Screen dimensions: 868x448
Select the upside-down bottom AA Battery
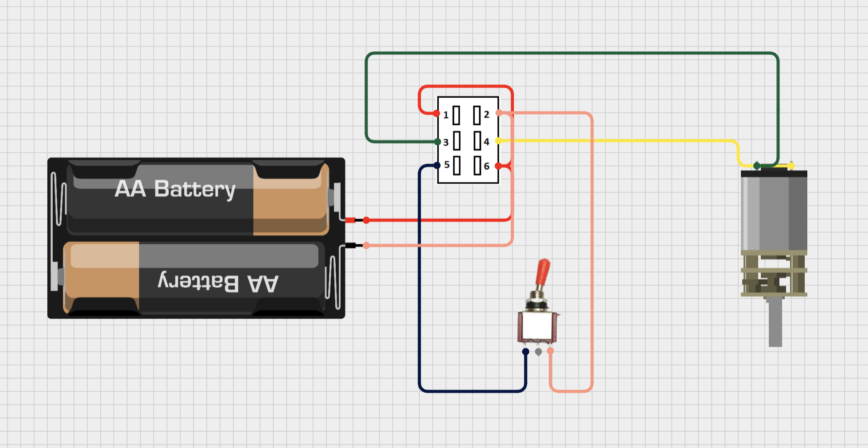pos(195,278)
